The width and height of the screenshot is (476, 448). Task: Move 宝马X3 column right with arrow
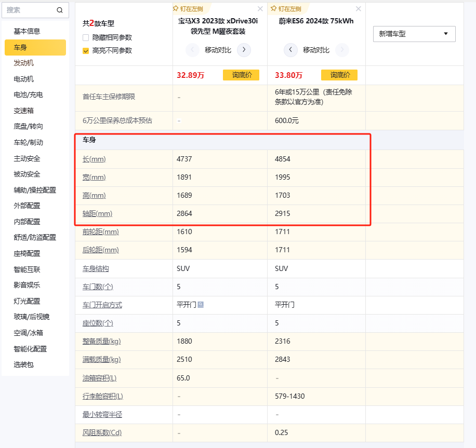(x=244, y=50)
